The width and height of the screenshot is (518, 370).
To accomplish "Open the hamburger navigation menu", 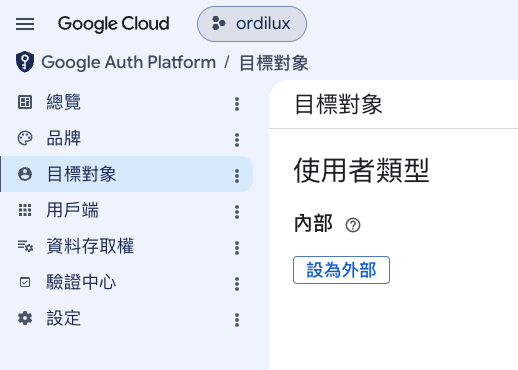I will pos(25,24).
